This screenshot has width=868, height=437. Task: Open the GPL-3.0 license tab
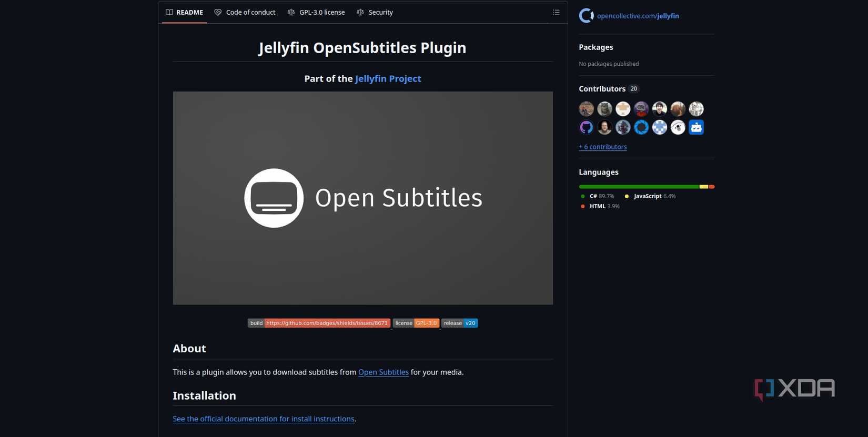point(316,13)
